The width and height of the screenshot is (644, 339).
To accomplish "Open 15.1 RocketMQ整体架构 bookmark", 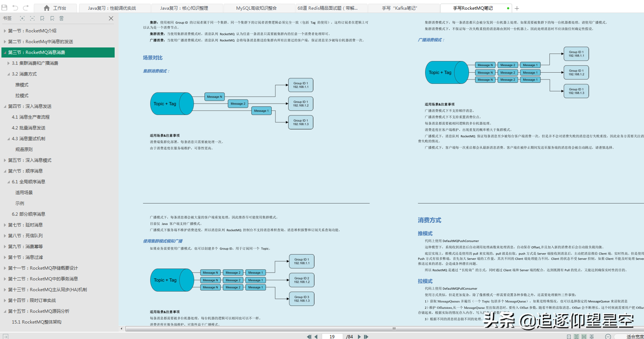I will tap(37, 322).
